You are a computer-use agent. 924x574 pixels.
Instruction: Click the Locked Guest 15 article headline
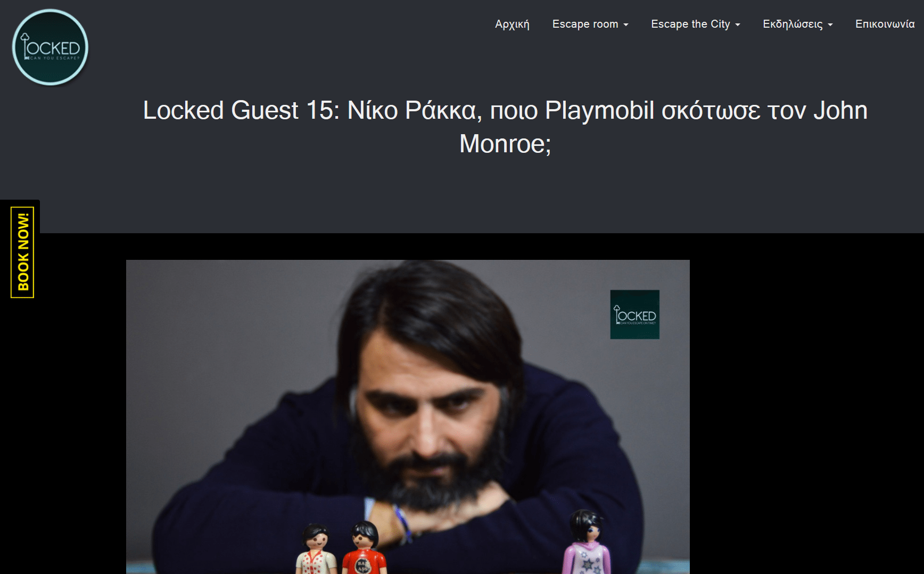pos(505,127)
